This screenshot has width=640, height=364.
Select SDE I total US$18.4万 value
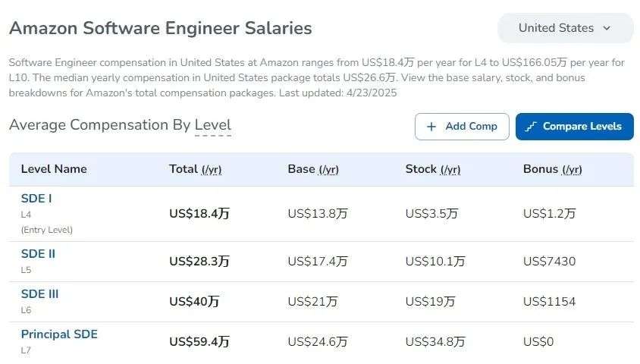(x=199, y=213)
